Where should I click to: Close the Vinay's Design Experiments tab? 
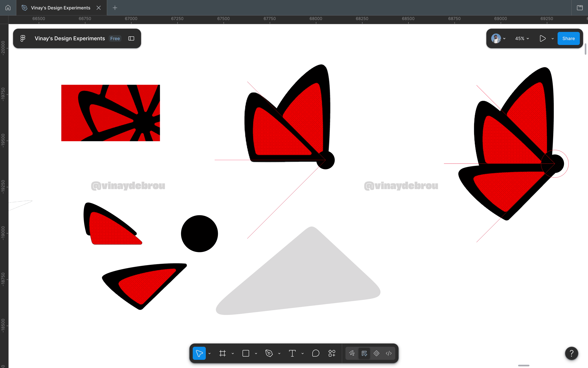pyautogui.click(x=98, y=8)
